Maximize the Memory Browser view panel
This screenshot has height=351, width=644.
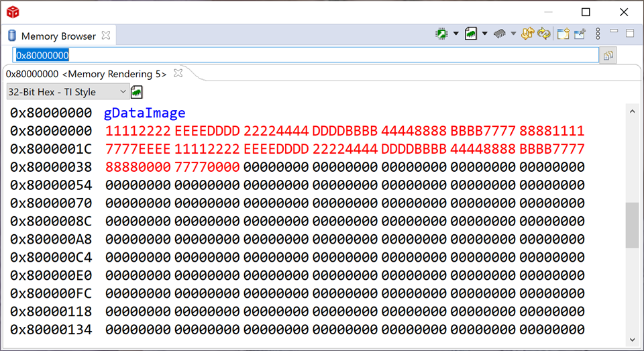pos(630,34)
